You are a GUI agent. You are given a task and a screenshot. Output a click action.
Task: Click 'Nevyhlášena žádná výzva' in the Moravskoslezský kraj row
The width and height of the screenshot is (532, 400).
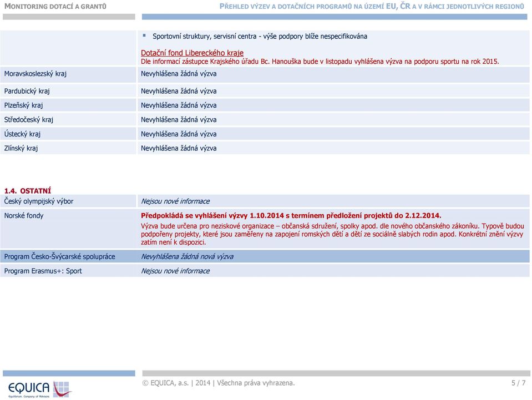pyautogui.click(x=179, y=74)
